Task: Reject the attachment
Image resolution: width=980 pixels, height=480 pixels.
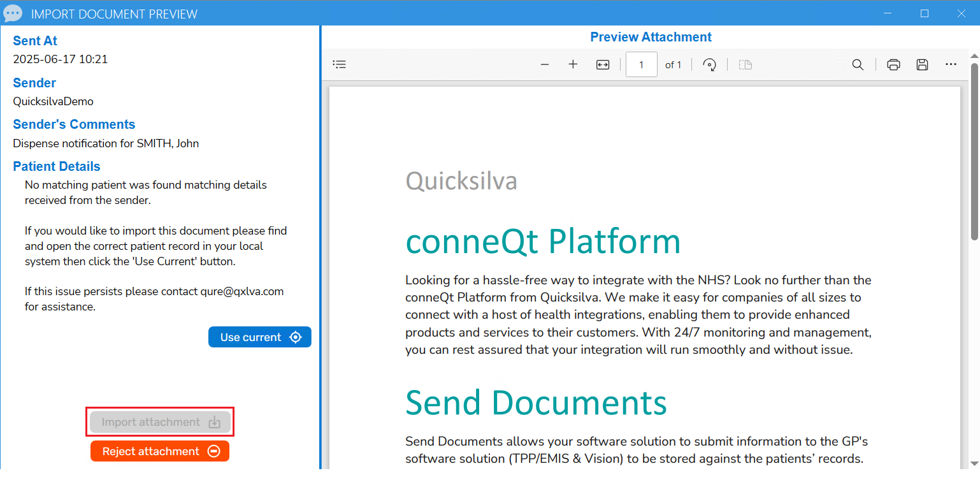Action: pyautogui.click(x=160, y=451)
